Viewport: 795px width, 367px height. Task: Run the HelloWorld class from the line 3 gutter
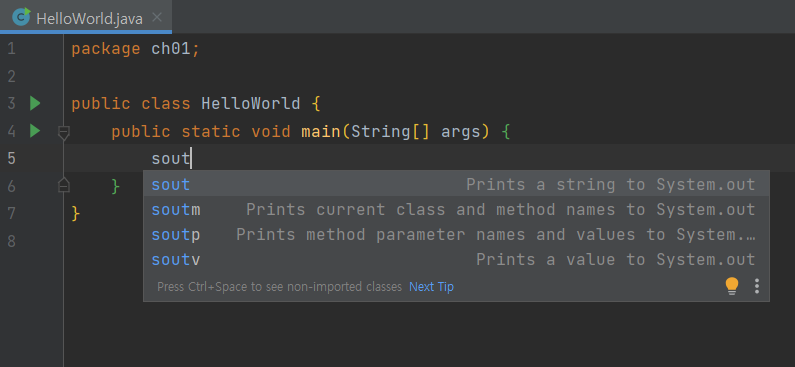(34, 103)
